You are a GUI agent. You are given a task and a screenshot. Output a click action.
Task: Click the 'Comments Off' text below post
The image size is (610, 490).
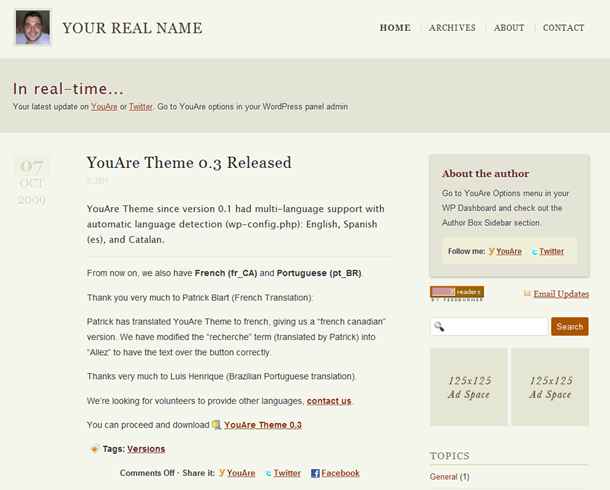(x=147, y=473)
